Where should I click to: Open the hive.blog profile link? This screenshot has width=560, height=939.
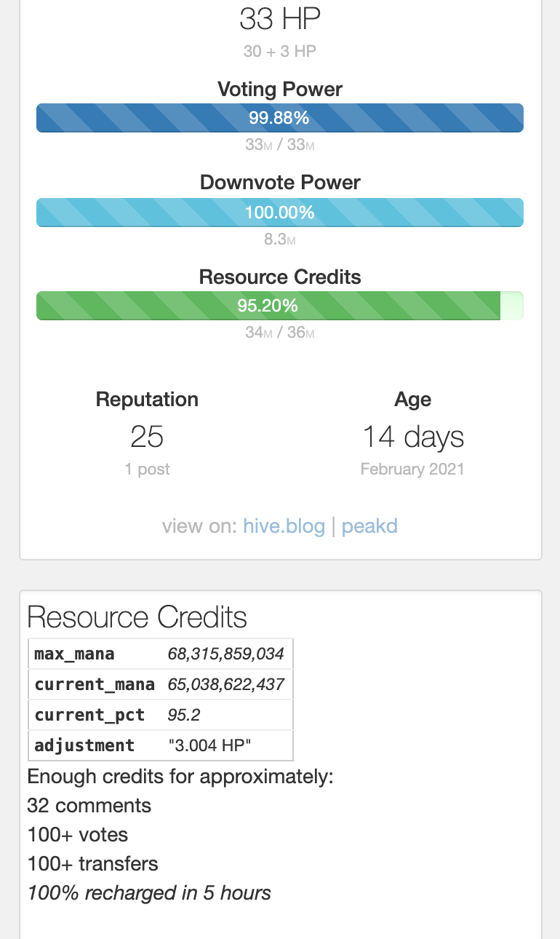[x=284, y=526]
